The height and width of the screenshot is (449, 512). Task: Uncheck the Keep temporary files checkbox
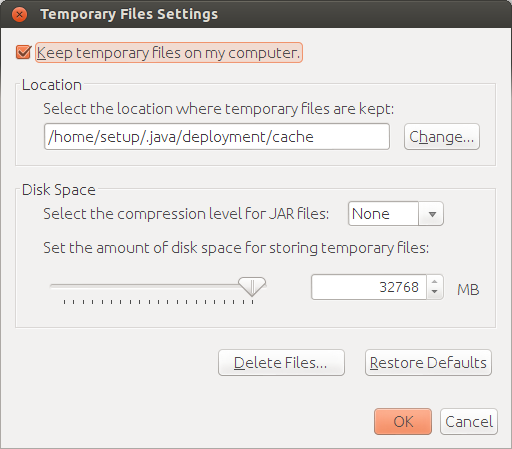pyautogui.click(x=23, y=52)
